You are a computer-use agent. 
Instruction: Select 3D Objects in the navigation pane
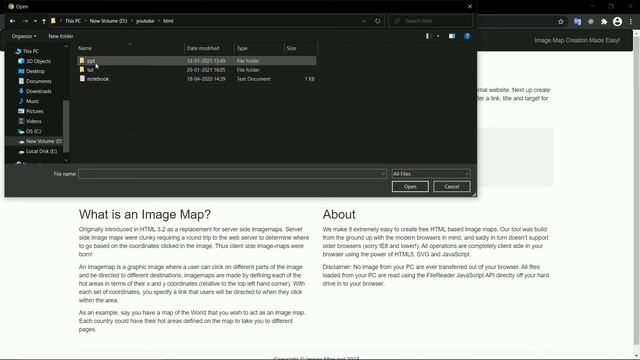point(35,61)
